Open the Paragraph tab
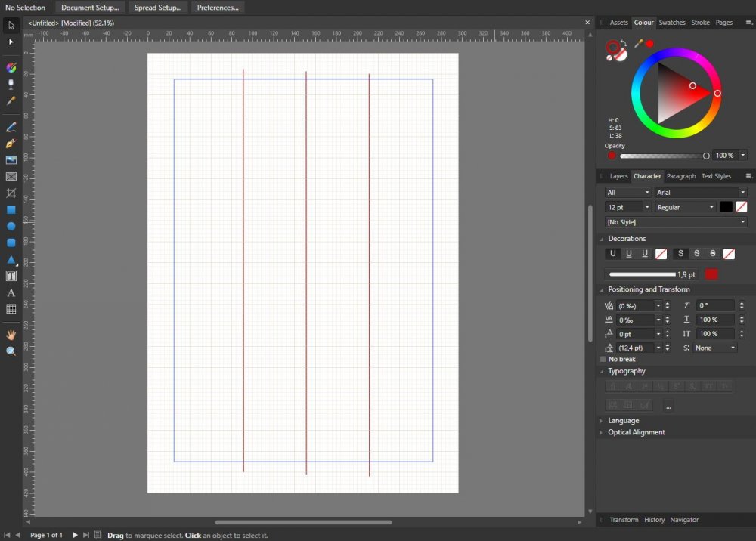756x541 pixels. pos(680,176)
